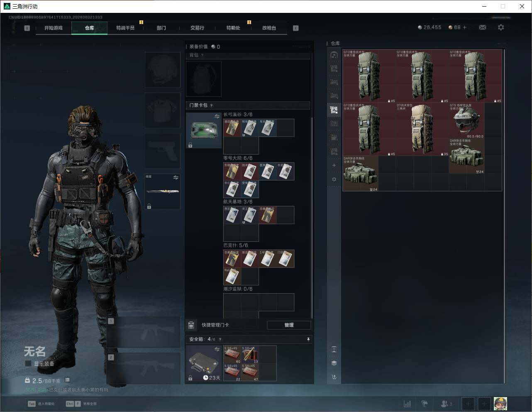Invite teammate using first plus slot
This screenshot has width=532, height=412.
point(468,404)
